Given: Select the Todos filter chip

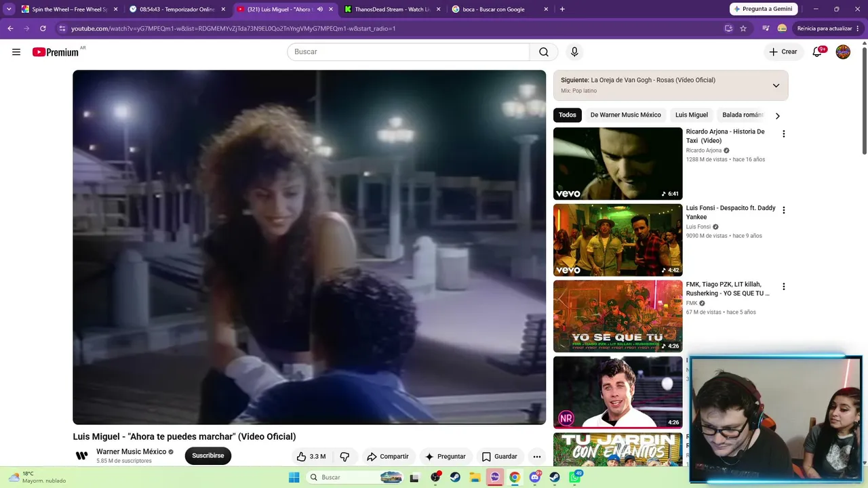Looking at the screenshot, I should pos(568,115).
